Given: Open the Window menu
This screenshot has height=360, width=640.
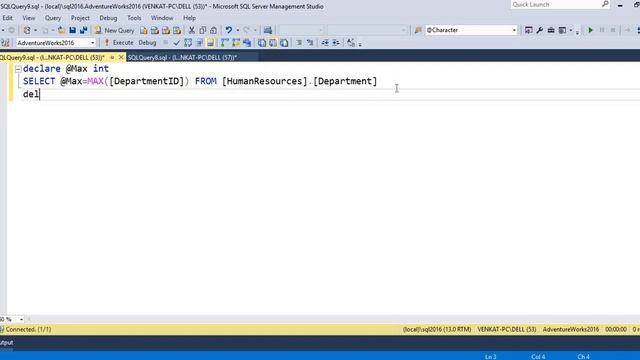Looking at the screenshot, I should pos(162,18).
